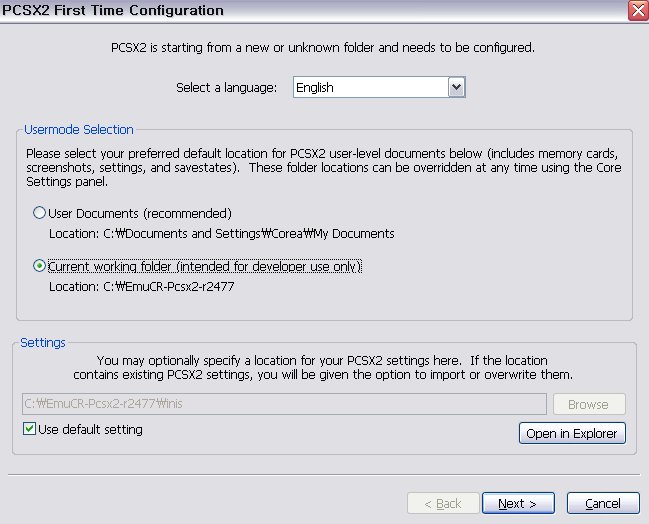Go to the next step with Next
Viewport: 649px width, 524px height.
point(518,503)
